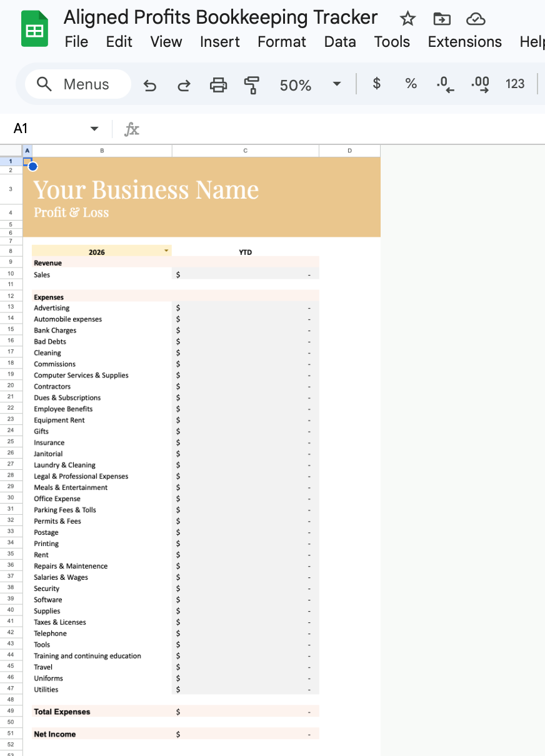Viewport: 545px width, 756px height.
Task: Select Computer Services & Supplies cell
Action: (102, 376)
